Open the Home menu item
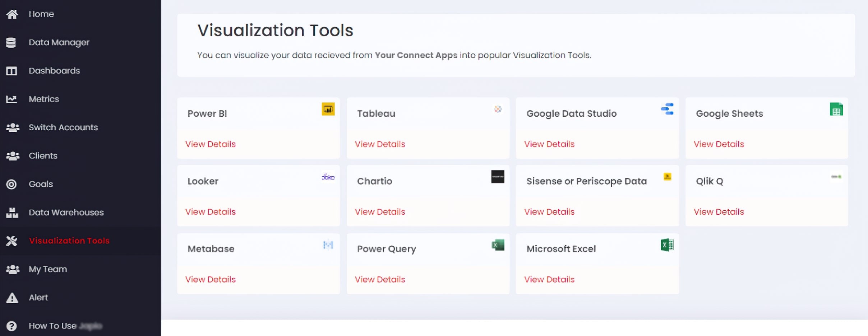The image size is (868, 336). point(41,14)
